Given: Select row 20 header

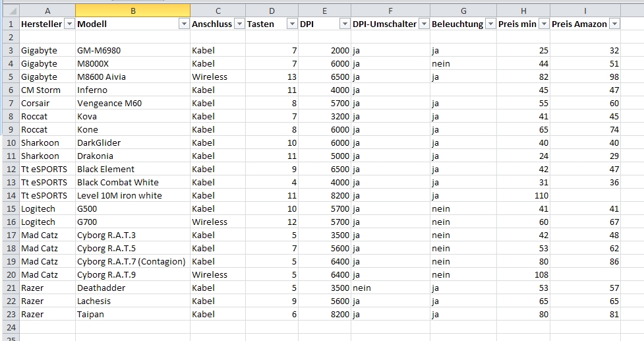Looking at the screenshot, I should coord(11,274).
